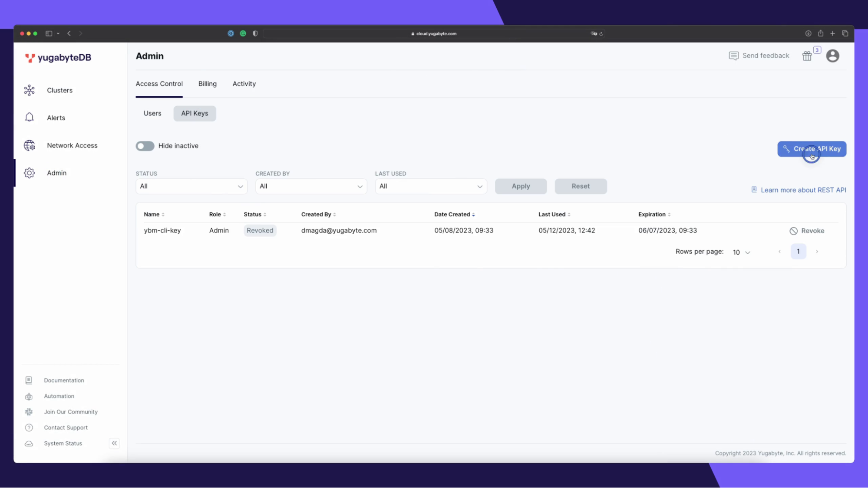Go to next table page arrow
The width and height of the screenshot is (868, 488).
817,252
